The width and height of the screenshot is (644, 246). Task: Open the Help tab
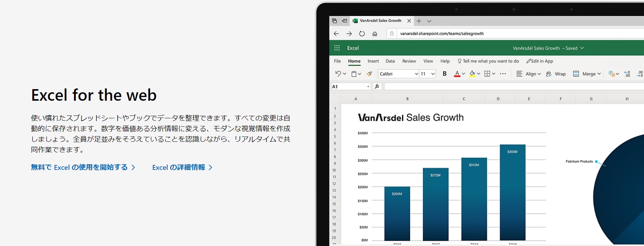pos(445,61)
